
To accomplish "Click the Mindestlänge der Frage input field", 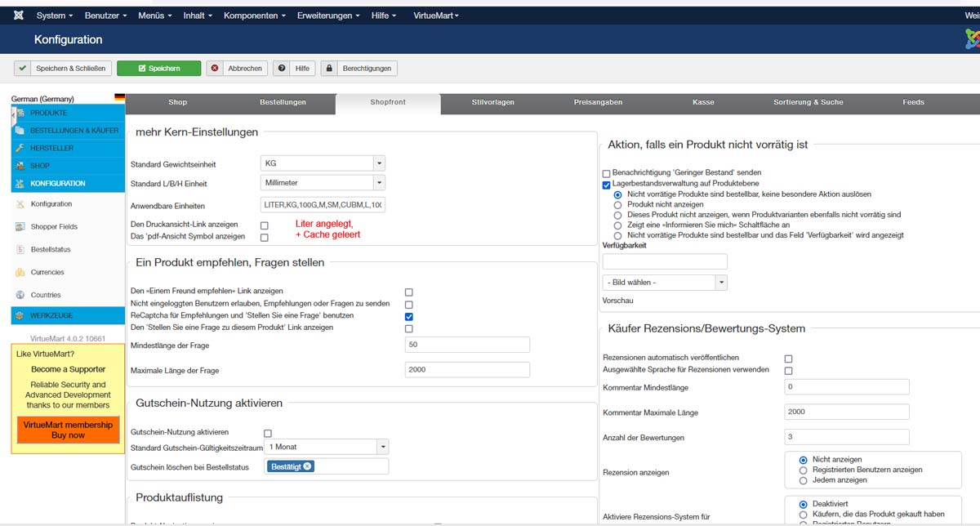I will coord(467,345).
